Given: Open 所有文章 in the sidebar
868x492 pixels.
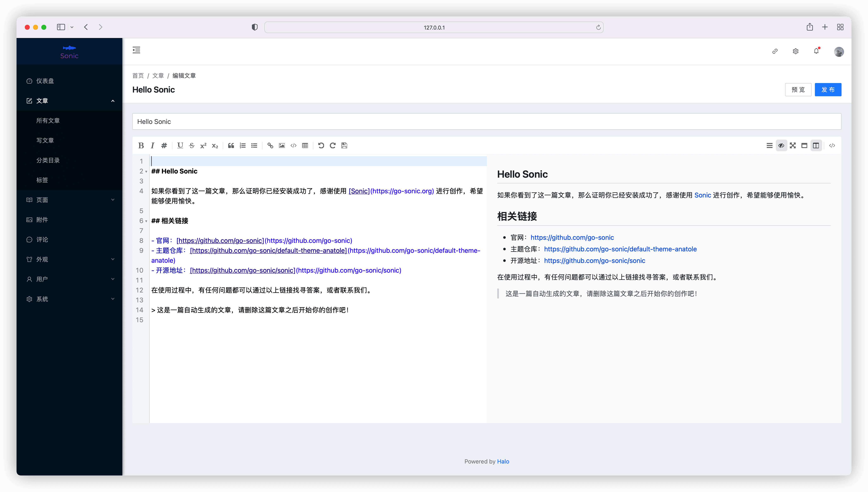Looking at the screenshot, I should [x=48, y=121].
